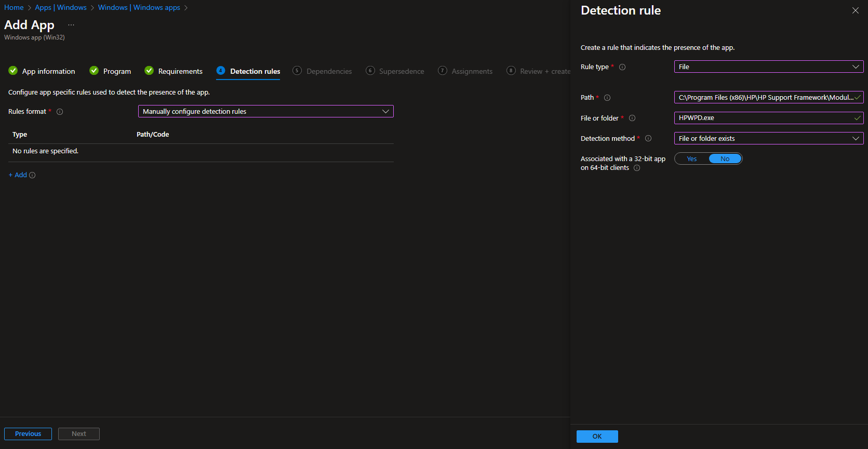Click the step 6 Supersedence number badge
Screen dimensions: 868x449
tap(370, 71)
